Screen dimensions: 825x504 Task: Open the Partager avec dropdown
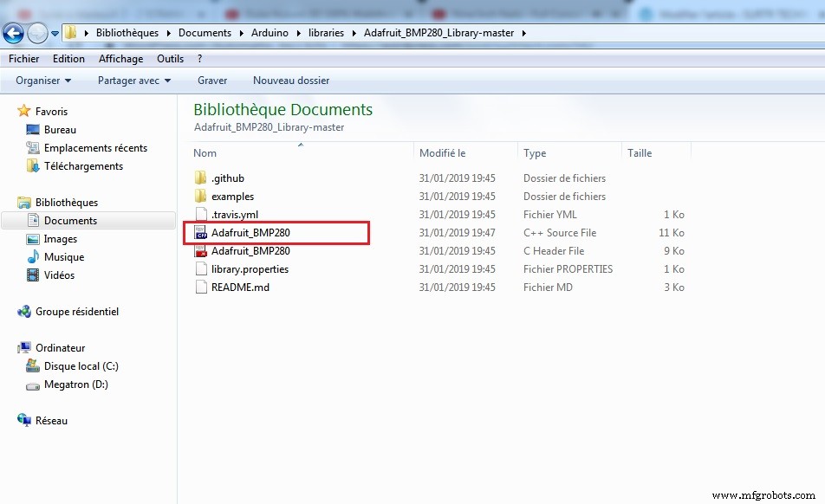(x=134, y=81)
